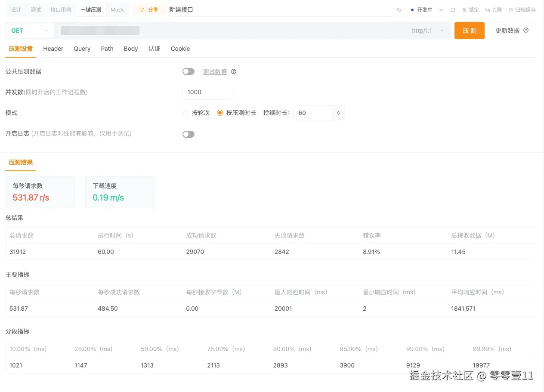Open the Query tab
Image resolution: width=544 pixels, height=392 pixels.
[82, 49]
